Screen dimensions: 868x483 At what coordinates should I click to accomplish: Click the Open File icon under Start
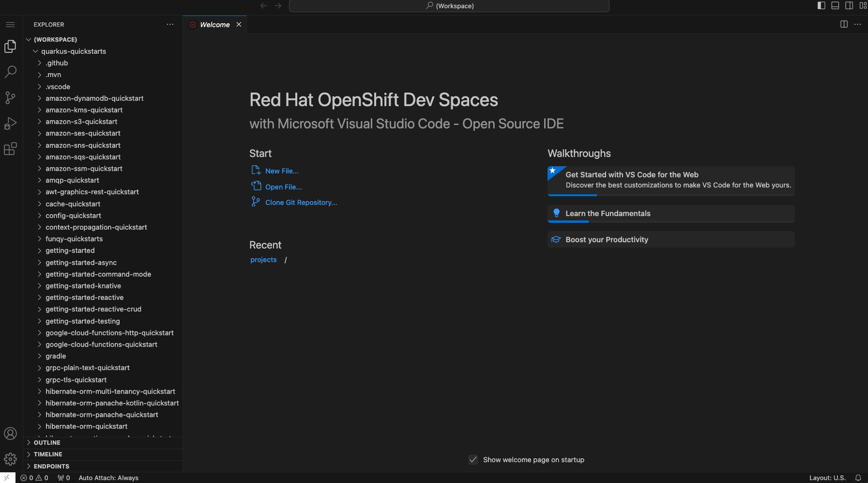click(256, 186)
